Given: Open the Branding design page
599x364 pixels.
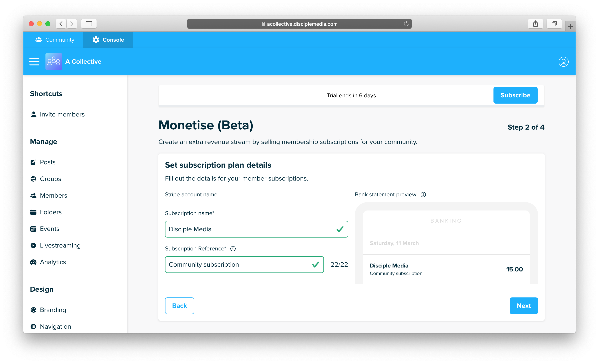Looking at the screenshot, I should (x=48, y=310).
